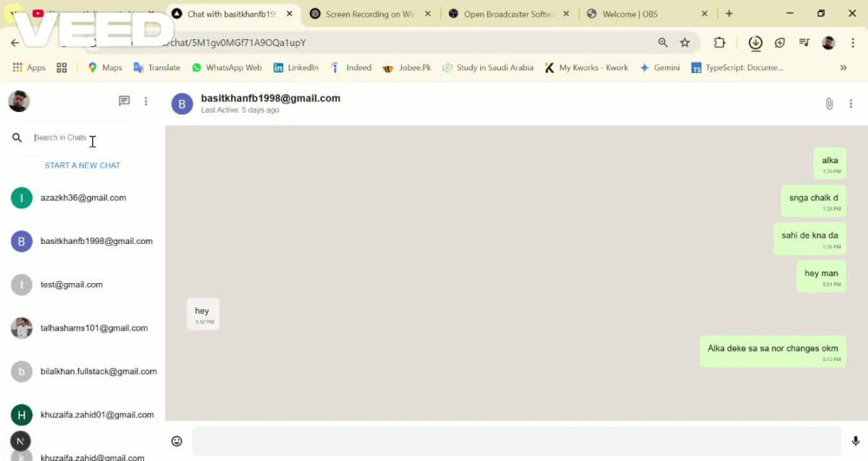Viewport: 868px width, 461px height.
Task: Click the 'hey' received message bubble
Action: point(203,313)
